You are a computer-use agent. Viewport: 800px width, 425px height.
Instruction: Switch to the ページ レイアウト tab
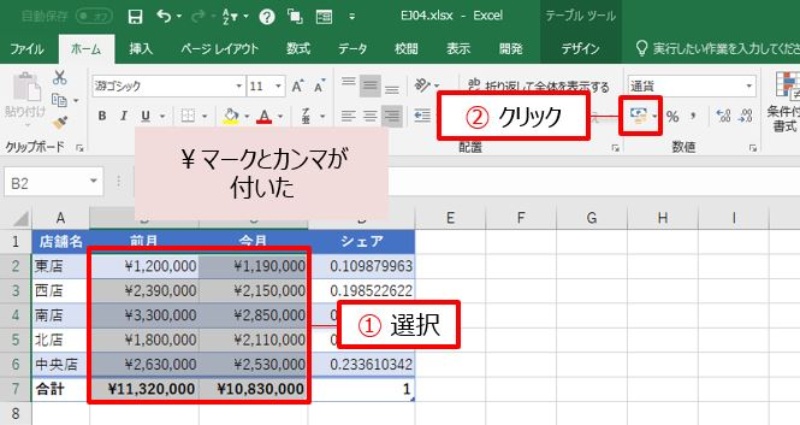219,48
